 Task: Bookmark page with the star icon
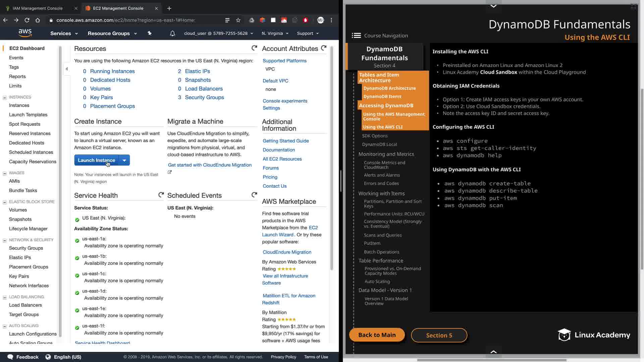238,20
